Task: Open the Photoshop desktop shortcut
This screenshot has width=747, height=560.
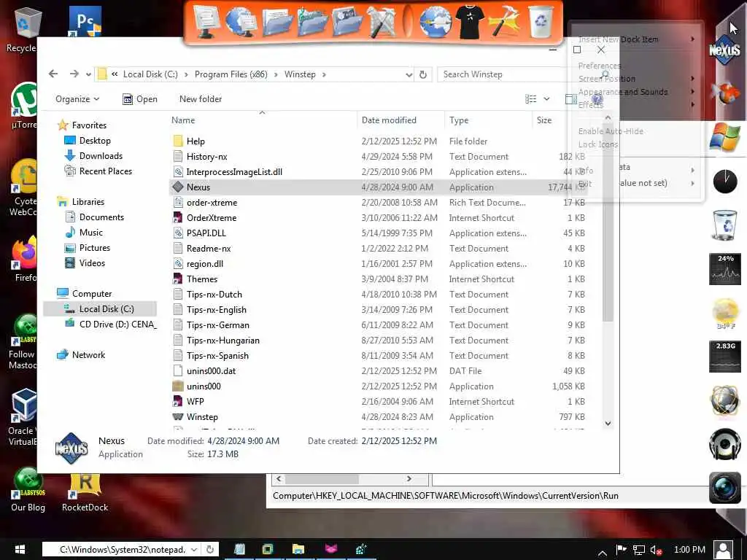Action: tap(85, 21)
